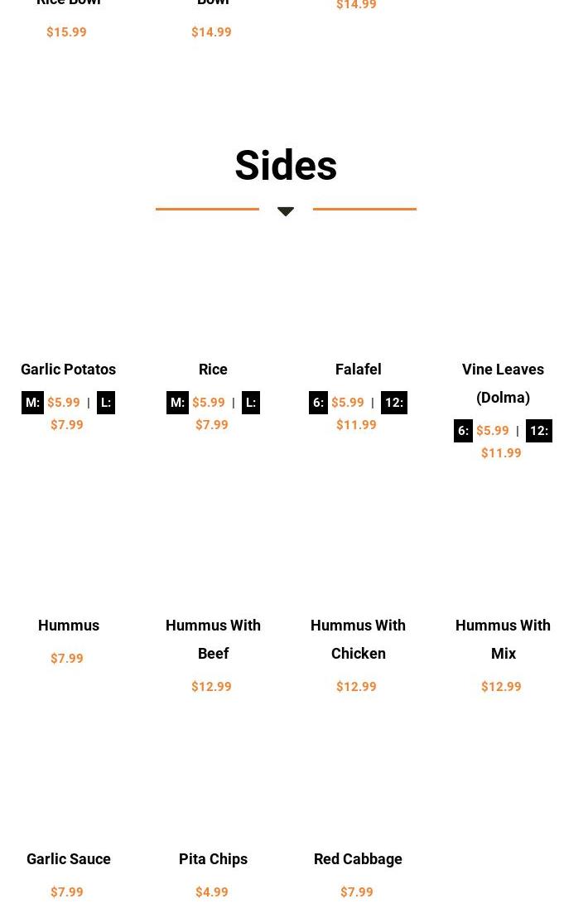Viewport: 588px width, 923px height.
Task: Open the Vine Leaves (Dolma) item
Action: pos(503,383)
